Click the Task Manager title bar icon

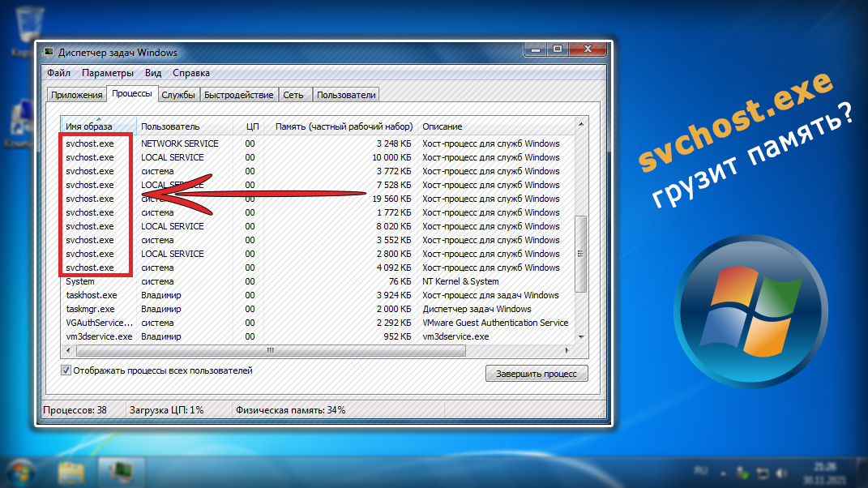[x=49, y=53]
